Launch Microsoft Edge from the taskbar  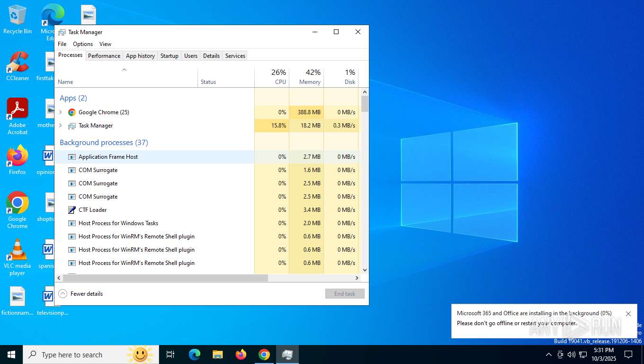(195, 355)
